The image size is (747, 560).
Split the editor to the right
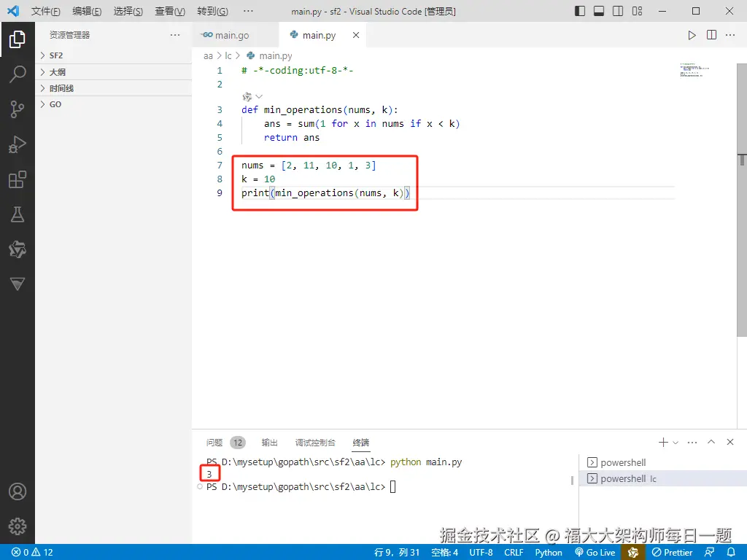tap(711, 35)
